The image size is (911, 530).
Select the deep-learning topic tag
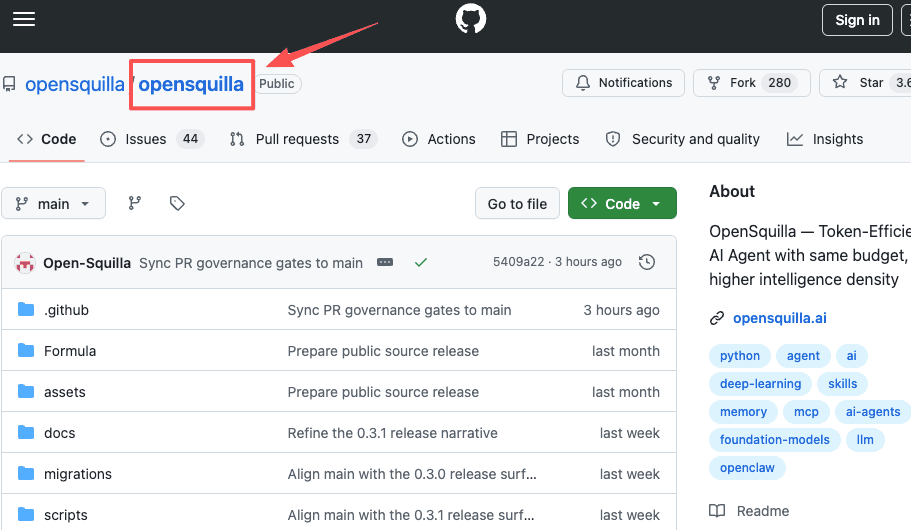[760, 384]
